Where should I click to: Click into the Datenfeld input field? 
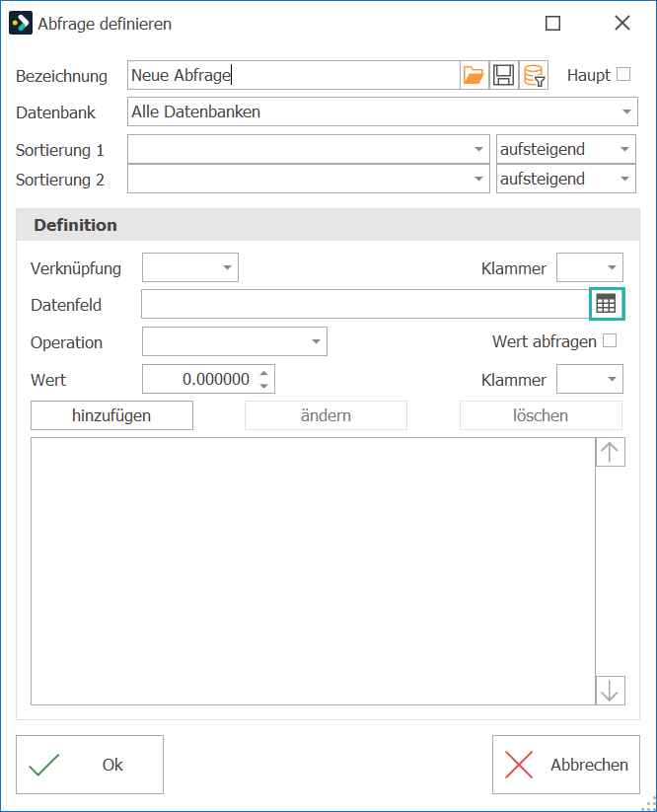coord(366,304)
